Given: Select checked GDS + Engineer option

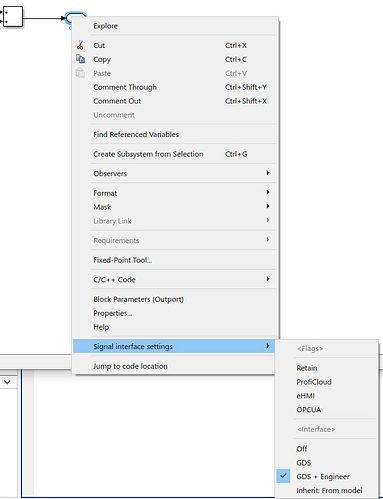Looking at the screenshot, I should [x=327, y=477].
